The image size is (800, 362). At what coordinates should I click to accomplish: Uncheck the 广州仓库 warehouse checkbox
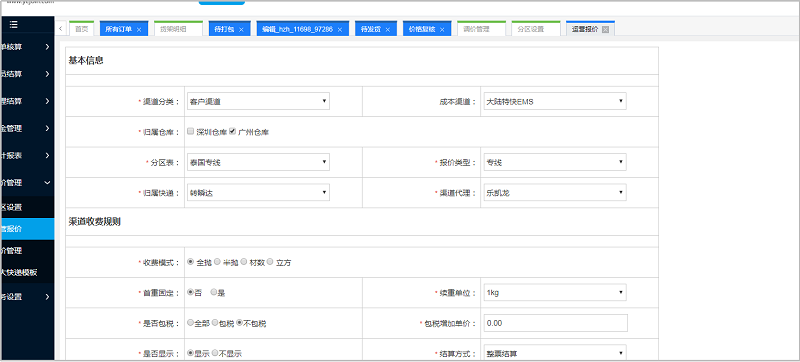point(232,132)
